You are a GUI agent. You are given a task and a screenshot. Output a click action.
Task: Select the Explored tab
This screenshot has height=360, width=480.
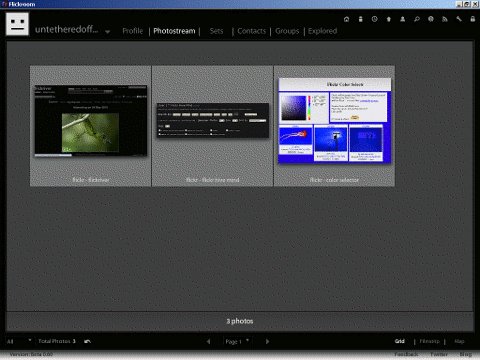coord(322,31)
